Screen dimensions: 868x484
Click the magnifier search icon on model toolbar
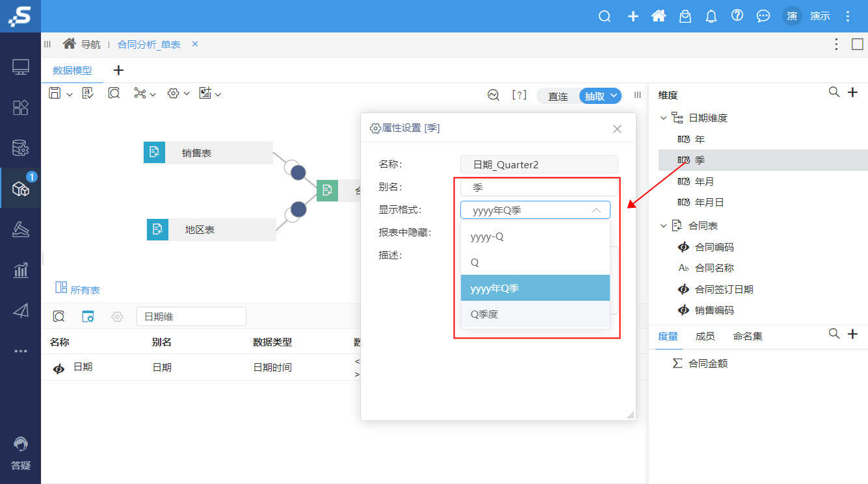point(114,93)
